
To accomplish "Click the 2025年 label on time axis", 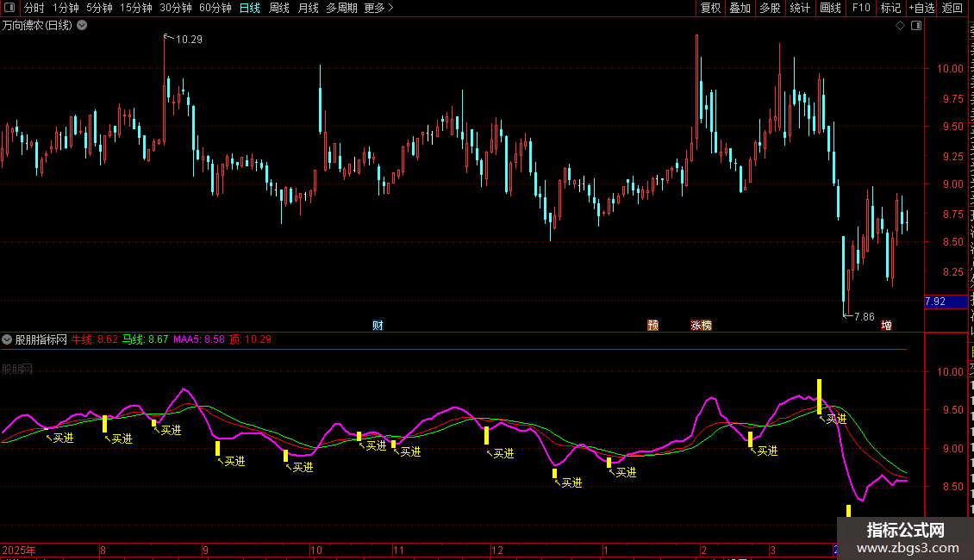I will [19, 550].
